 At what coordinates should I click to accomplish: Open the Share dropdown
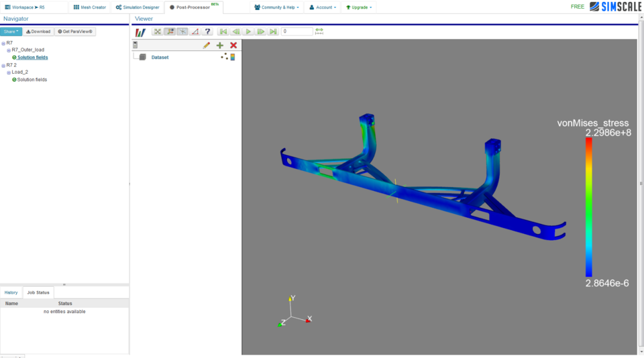pos(11,32)
